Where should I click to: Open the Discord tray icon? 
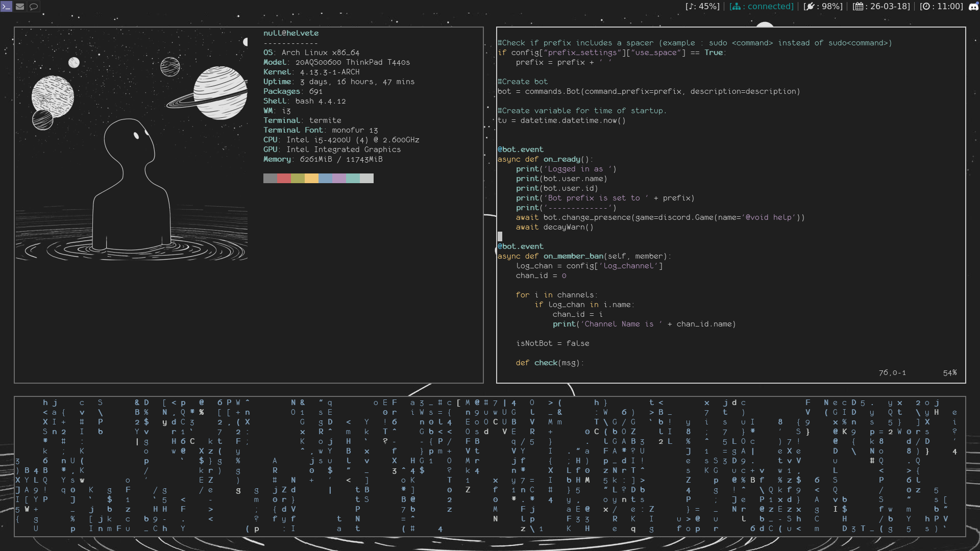tap(973, 7)
